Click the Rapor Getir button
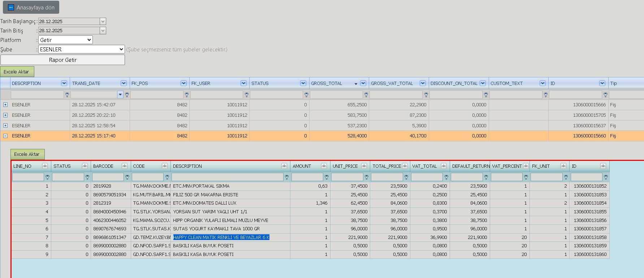Image resolution: width=644 pixels, height=278 pixels. (x=62, y=60)
